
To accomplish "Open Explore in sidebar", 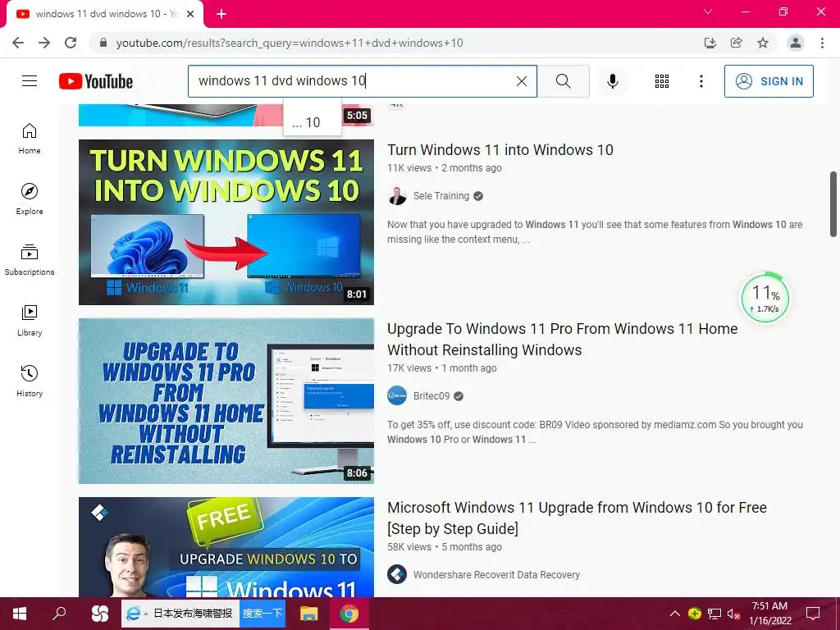I will (30, 199).
